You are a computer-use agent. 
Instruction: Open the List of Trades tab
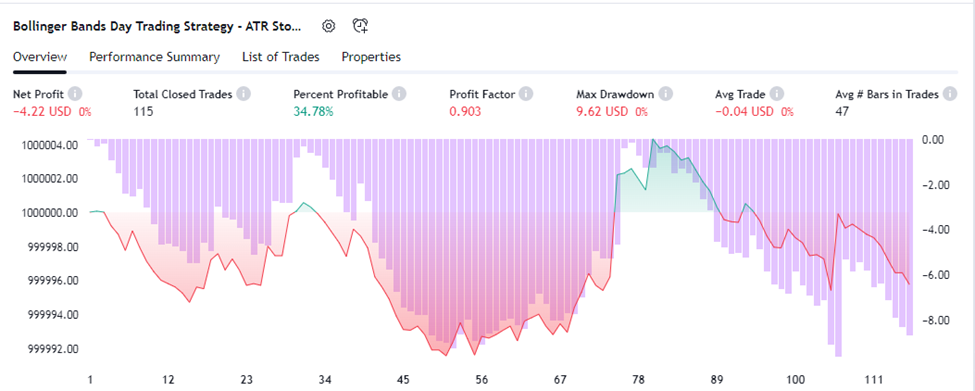pyautogui.click(x=280, y=57)
